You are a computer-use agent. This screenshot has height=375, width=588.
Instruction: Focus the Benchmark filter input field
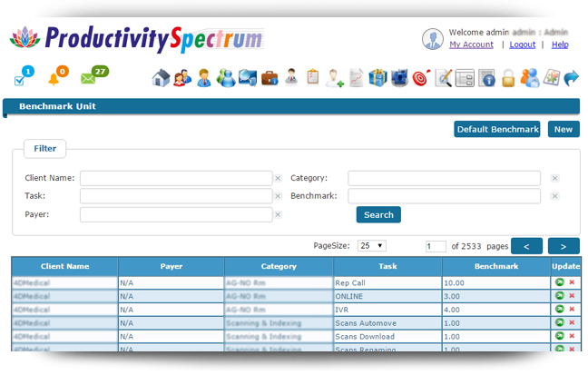click(x=445, y=196)
